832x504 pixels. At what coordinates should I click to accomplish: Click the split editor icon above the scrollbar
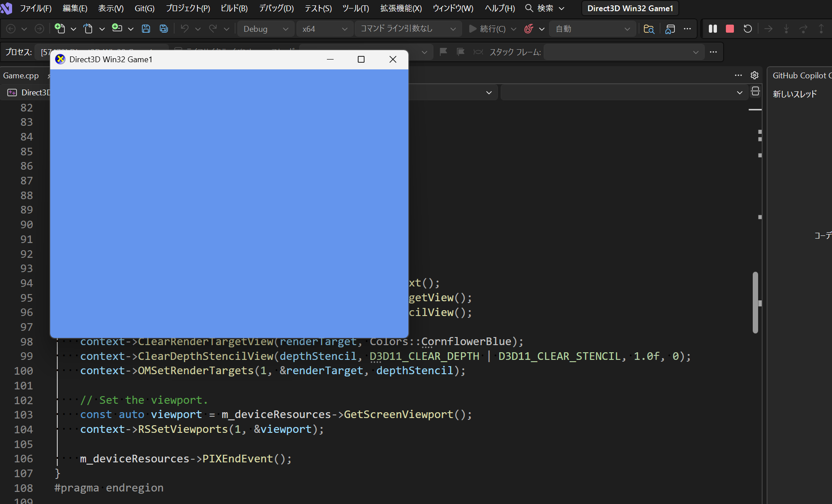point(755,92)
